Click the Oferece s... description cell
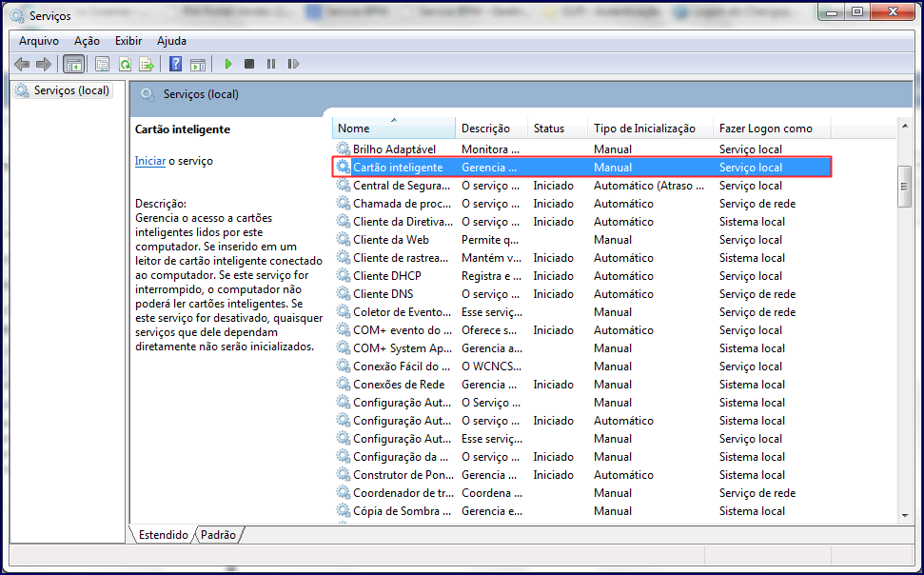The image size is (924, 575). pos(490,330)
